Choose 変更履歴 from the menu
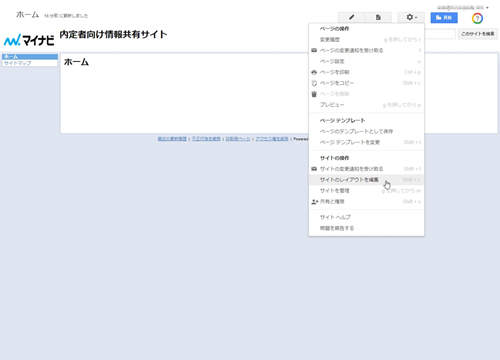 366,40
